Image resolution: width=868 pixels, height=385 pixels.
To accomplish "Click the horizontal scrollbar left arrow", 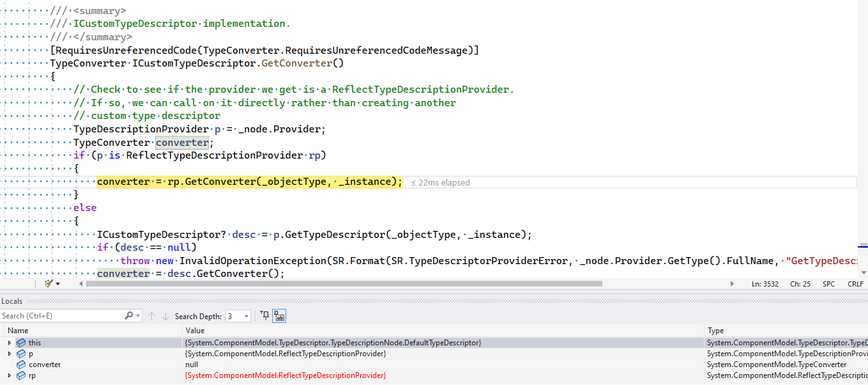I will click(x=80, y=284).
